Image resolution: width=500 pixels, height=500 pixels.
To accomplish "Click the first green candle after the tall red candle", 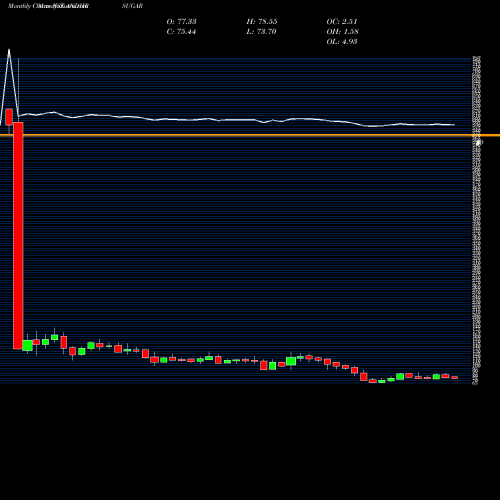I will coord(27,345).
